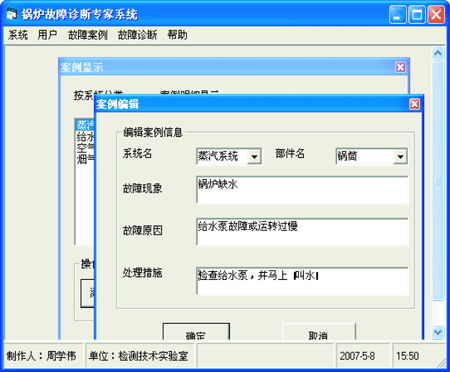Open the 用户 menu
Viewport: 450px width, 372px height.
[x=47, y=35]
